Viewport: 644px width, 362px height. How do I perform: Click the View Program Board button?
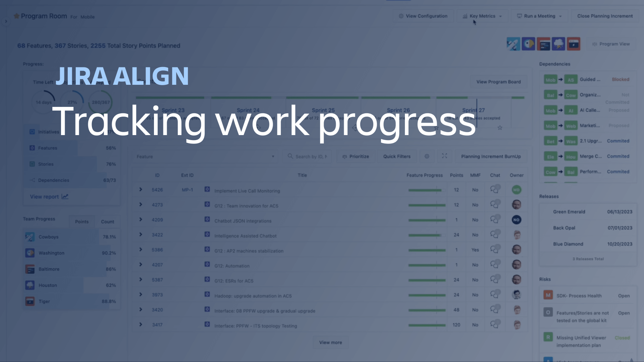498,81
